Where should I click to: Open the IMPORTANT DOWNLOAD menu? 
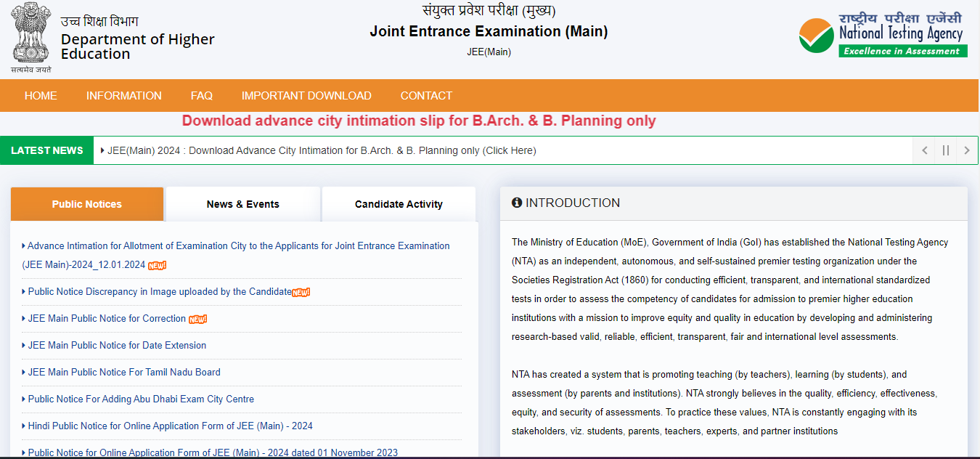(306, 96)
